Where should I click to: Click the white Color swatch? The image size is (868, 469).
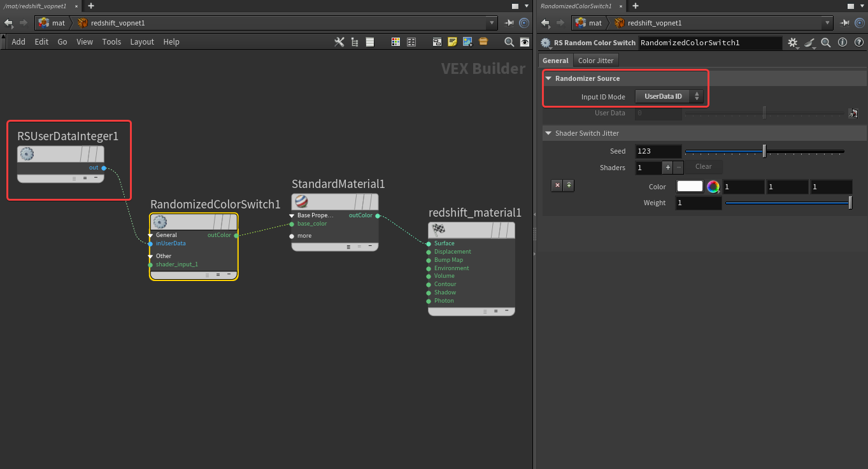coord(690,186)
